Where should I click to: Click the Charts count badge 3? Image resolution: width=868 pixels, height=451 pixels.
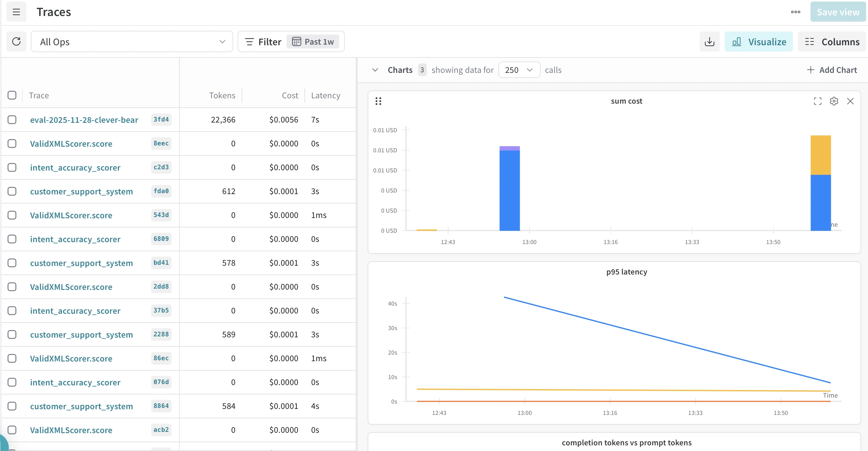coord(422,70)
